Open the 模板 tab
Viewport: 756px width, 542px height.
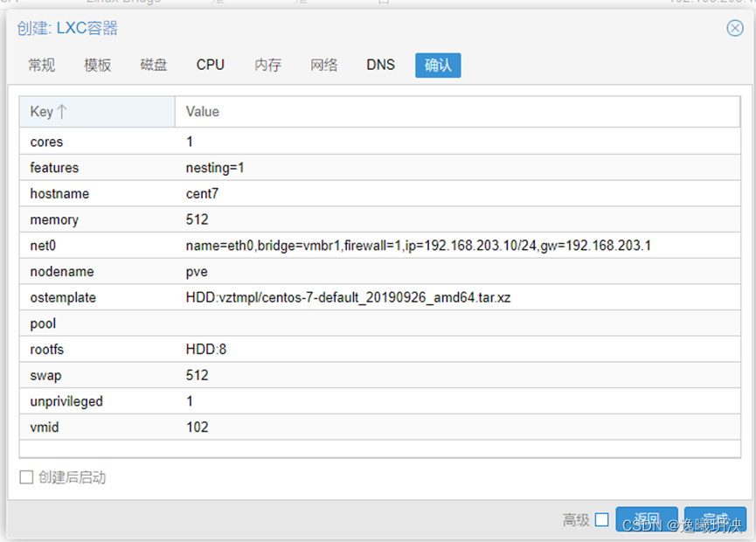tap(97, 65)
